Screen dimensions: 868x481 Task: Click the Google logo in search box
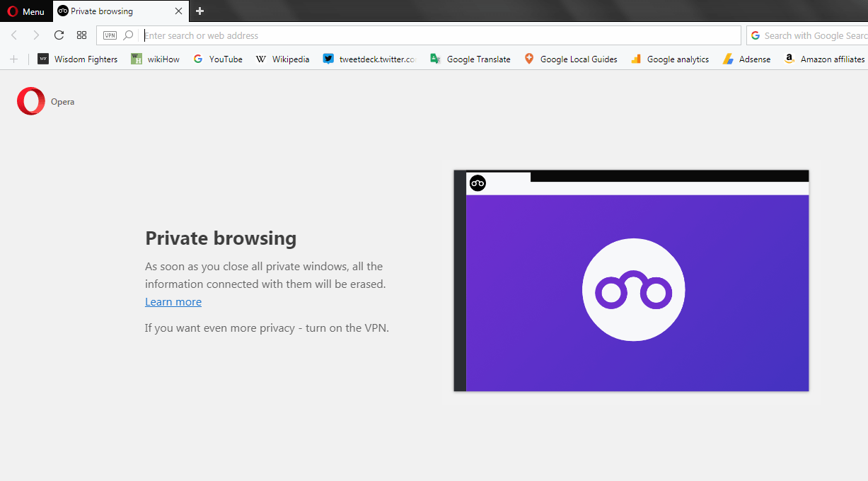point(756,35)
